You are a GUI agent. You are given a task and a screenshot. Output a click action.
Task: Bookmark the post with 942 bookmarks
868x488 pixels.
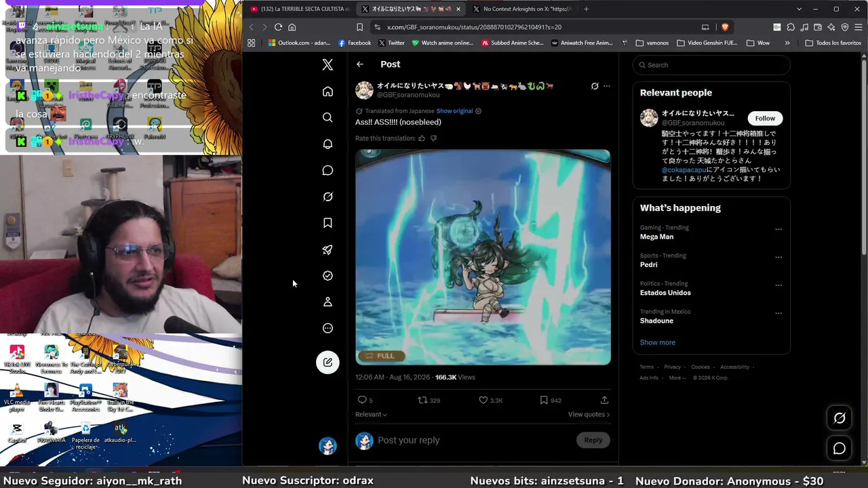pyautogui.click(x=550, y=400)
